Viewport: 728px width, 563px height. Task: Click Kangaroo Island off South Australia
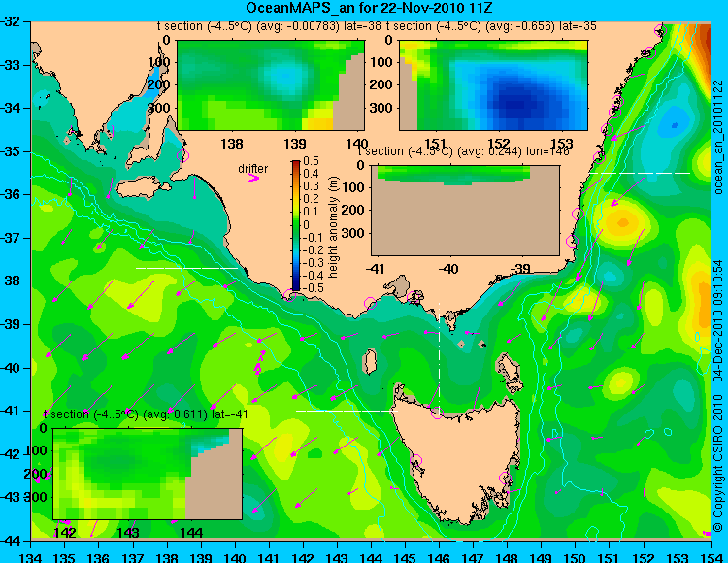(x=142, y=187)
